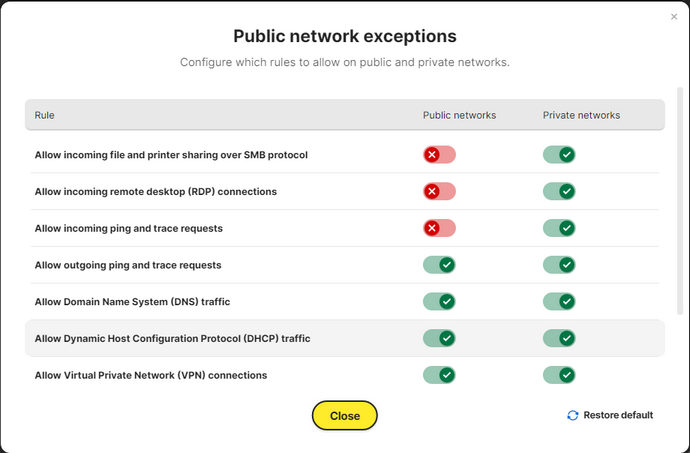The image size is (690, 453).
Task: Disable RDP connections on private networks
Action: (x=559, y=192)
